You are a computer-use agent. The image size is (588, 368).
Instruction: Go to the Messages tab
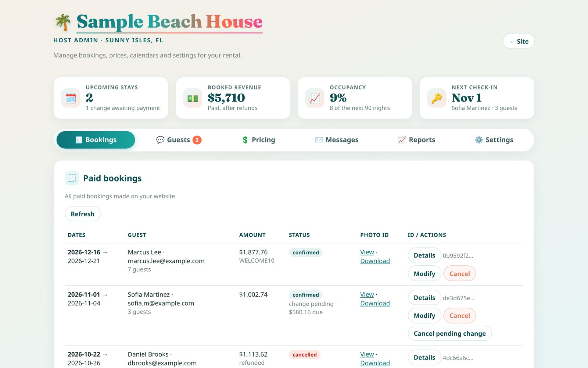click(337, 140)
